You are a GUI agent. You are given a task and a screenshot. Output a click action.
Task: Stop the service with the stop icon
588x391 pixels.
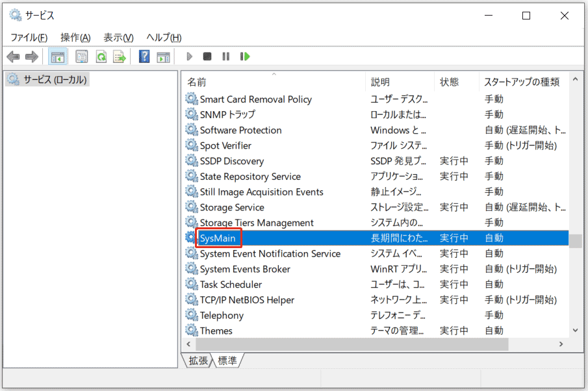207,57
